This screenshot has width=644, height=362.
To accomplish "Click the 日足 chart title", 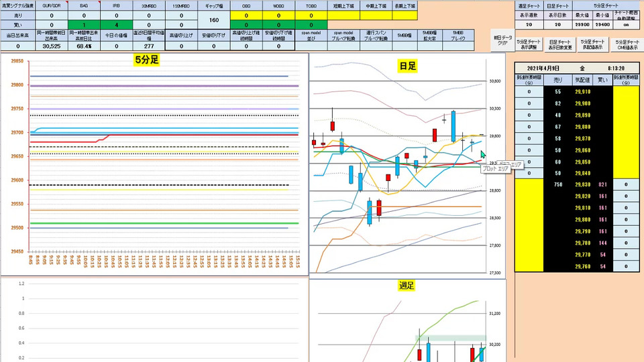I will click(x=407, y=66).
